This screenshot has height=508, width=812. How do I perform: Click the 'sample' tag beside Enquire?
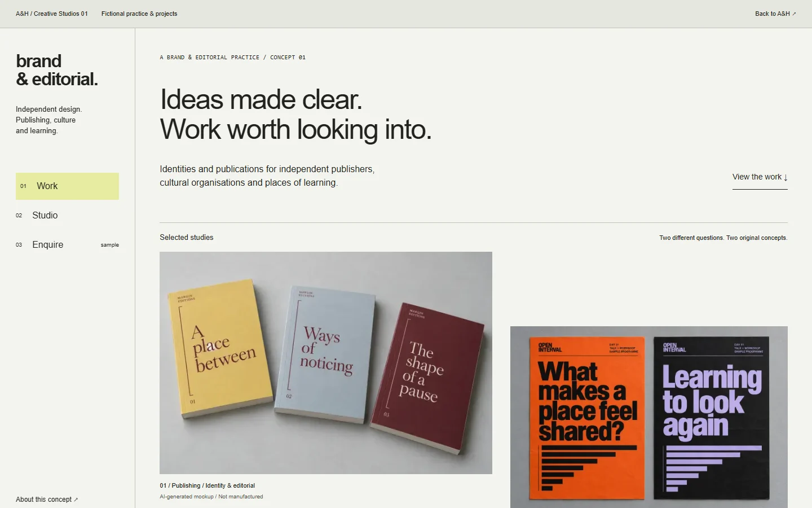[110, 245]
